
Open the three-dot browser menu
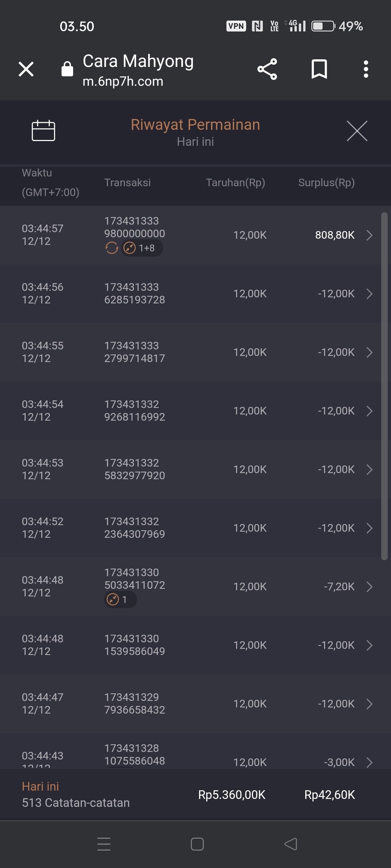pyautogui.click(x=366, y=69)
